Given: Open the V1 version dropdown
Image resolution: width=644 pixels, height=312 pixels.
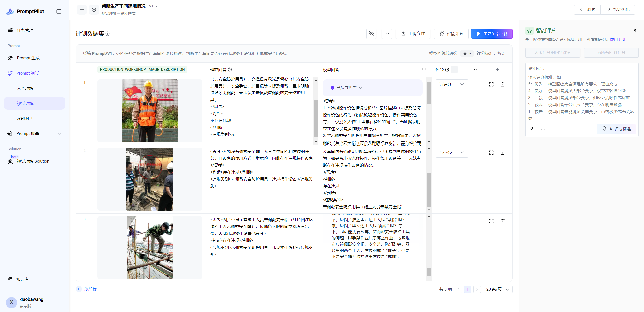Looking at the screenshot, I should (x=153, y=6).
